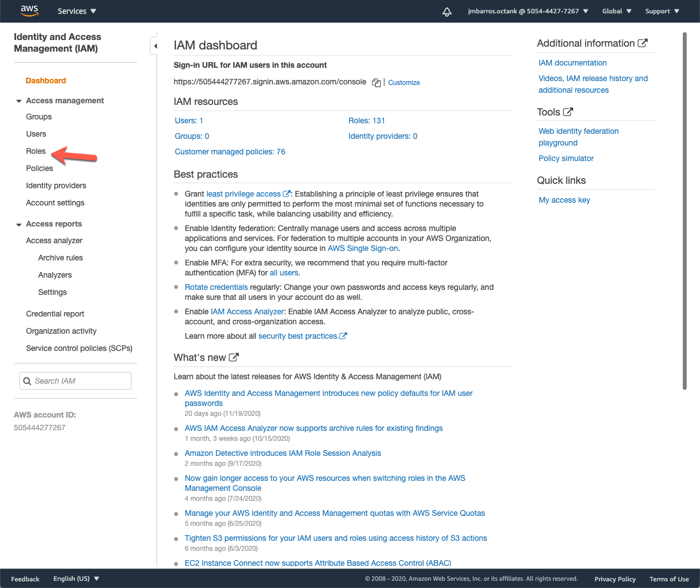This screenshot has width=700, height=588.
Task: Click the external link icon after least privilege access
Action: click(x=286, y=194)
